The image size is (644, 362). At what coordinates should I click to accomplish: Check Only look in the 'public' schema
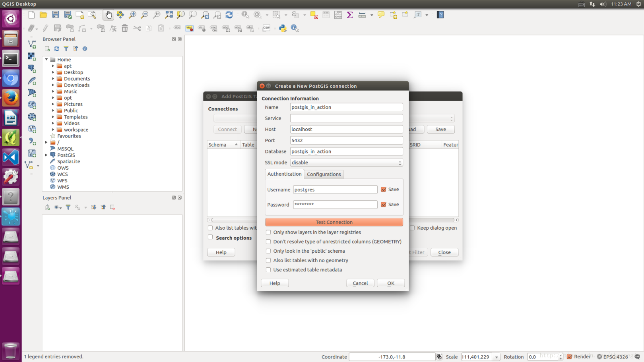point(268,251)
